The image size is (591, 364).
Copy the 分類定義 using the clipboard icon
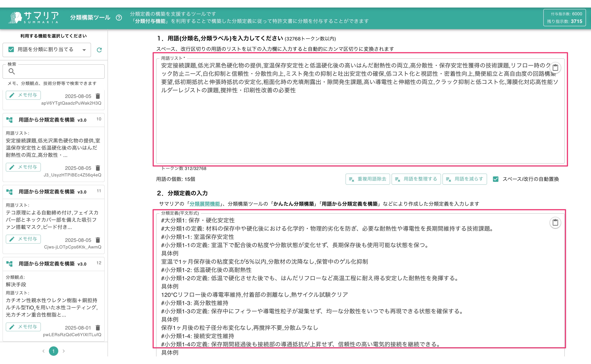[x=556, y=223]
